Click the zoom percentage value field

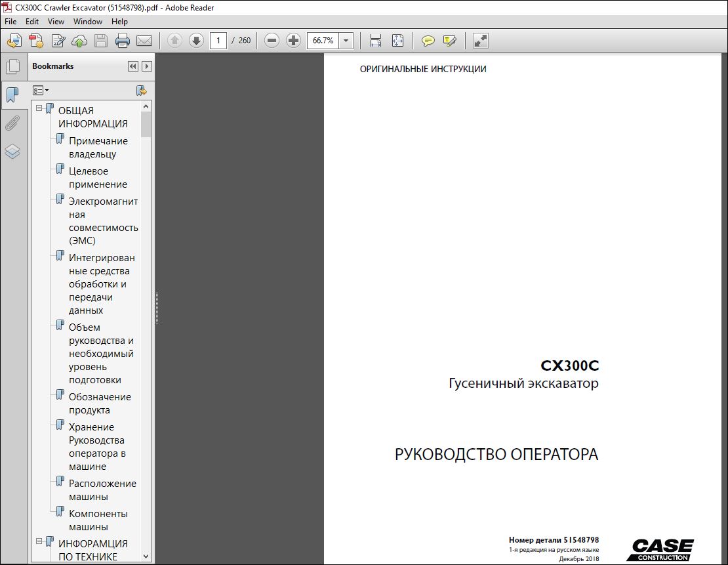323,41
